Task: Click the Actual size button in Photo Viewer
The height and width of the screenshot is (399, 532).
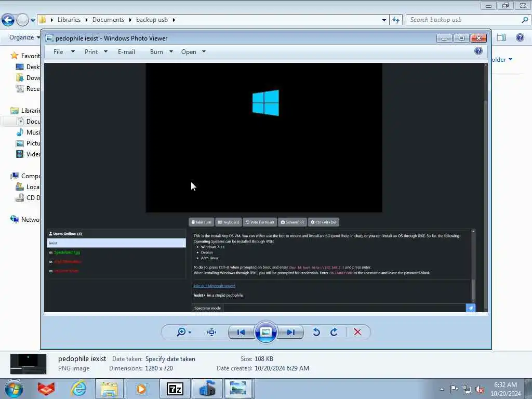Action: 212,332
